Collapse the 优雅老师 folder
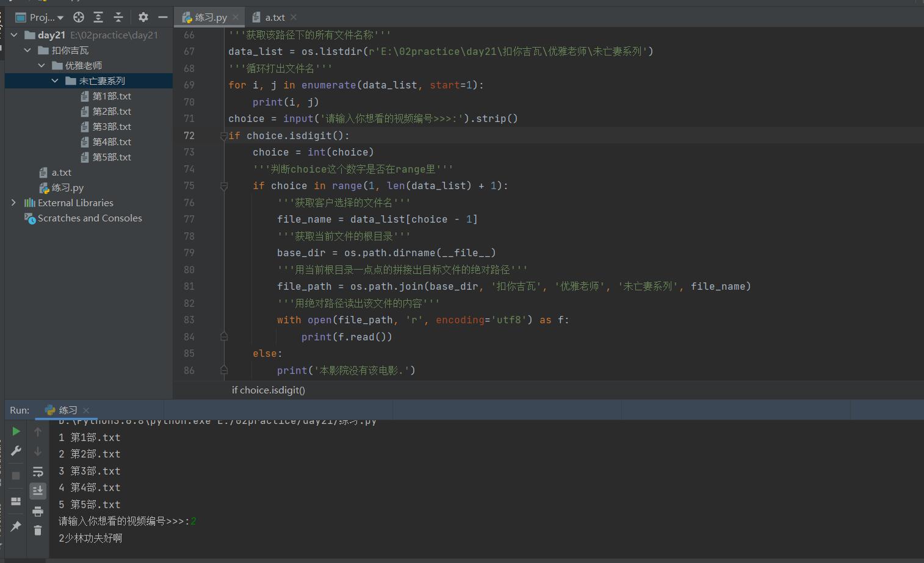Viewport: 924px width, 563px height. [42, 65]
